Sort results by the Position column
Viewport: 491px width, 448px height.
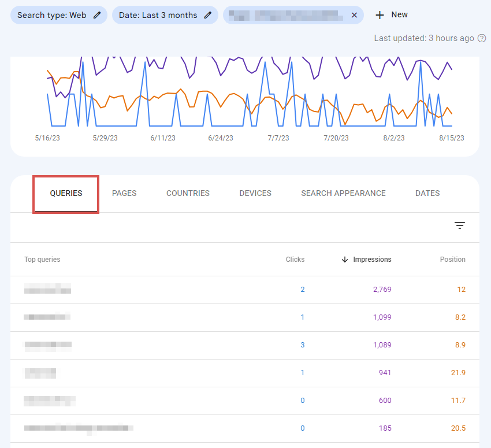(x=452, y=260)
